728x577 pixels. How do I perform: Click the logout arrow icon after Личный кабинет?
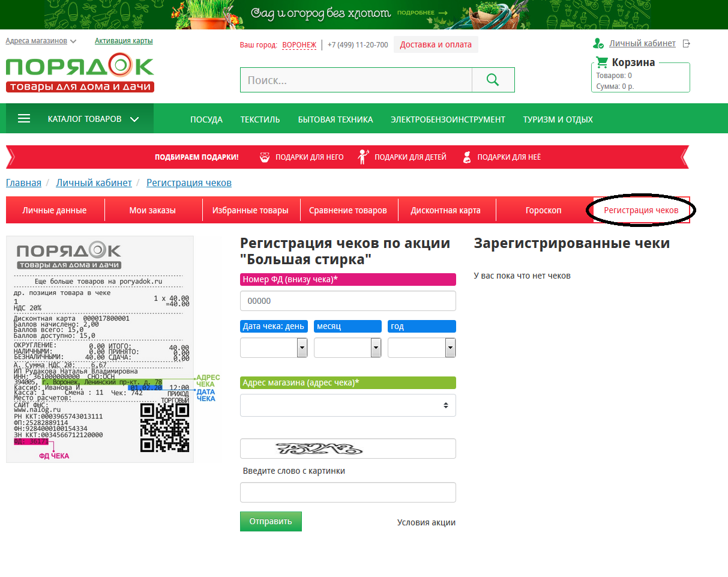687,43
